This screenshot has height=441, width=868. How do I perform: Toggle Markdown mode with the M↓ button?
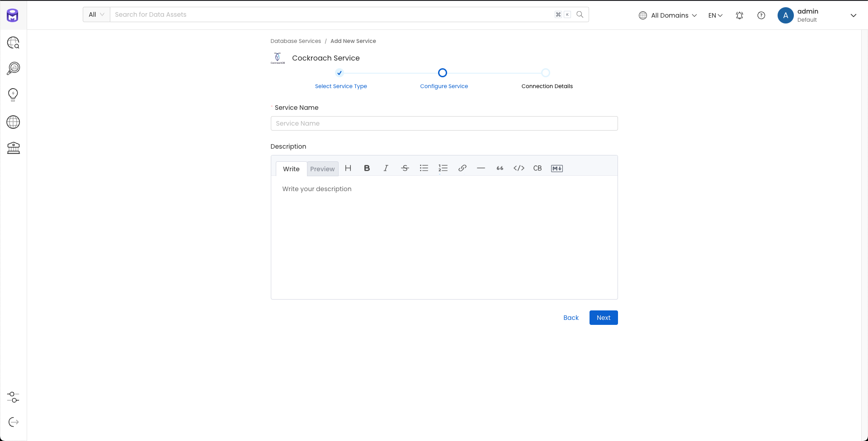tap(557, 168)
